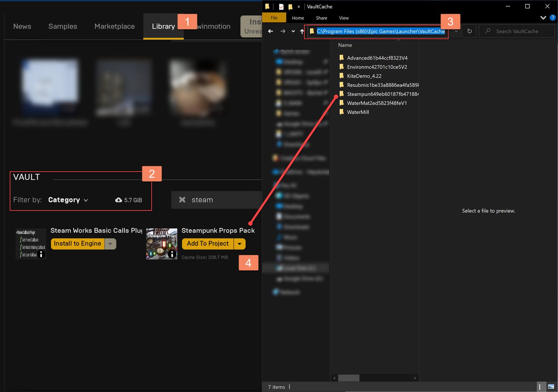Expand the Explorer ribbon chevron
Screen dimensions: 558x392
coord(543,17)
